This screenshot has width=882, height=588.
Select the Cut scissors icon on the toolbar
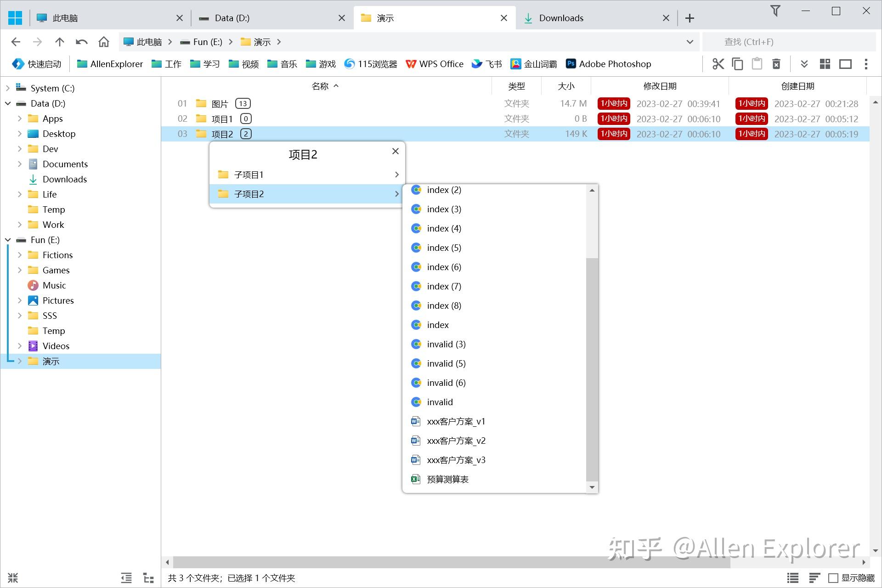(718, 64)
